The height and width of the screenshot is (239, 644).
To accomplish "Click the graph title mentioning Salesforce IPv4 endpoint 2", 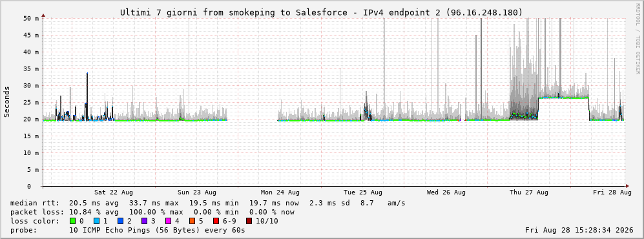I will point(322,13).
